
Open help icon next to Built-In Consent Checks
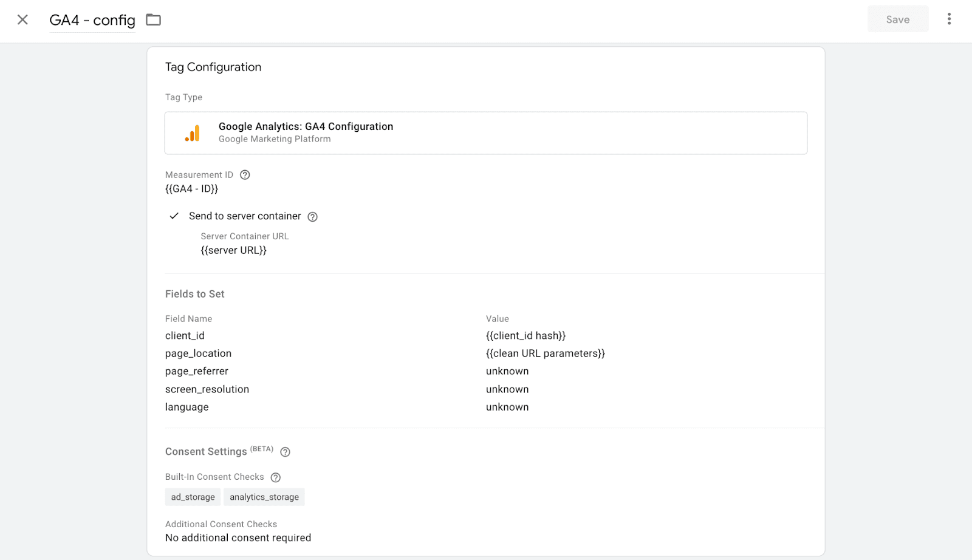point(275,477)
